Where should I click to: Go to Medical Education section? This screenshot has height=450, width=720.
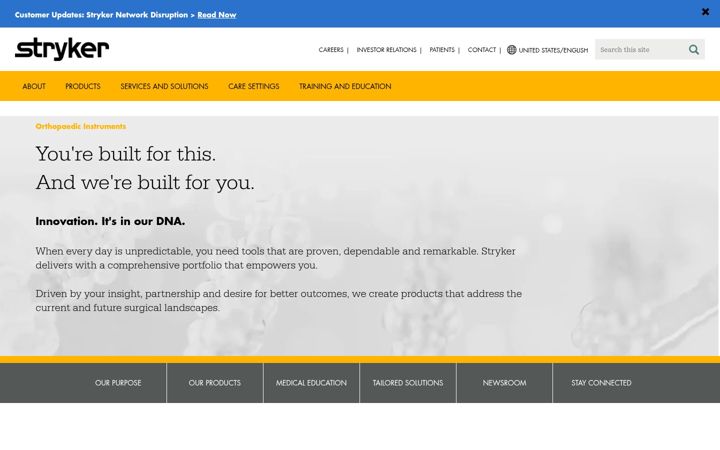point(311,382)
